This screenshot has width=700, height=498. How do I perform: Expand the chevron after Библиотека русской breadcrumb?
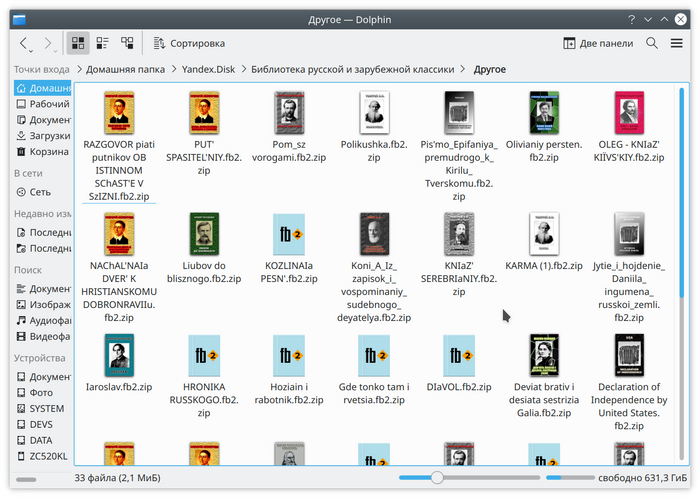(462, 69)
